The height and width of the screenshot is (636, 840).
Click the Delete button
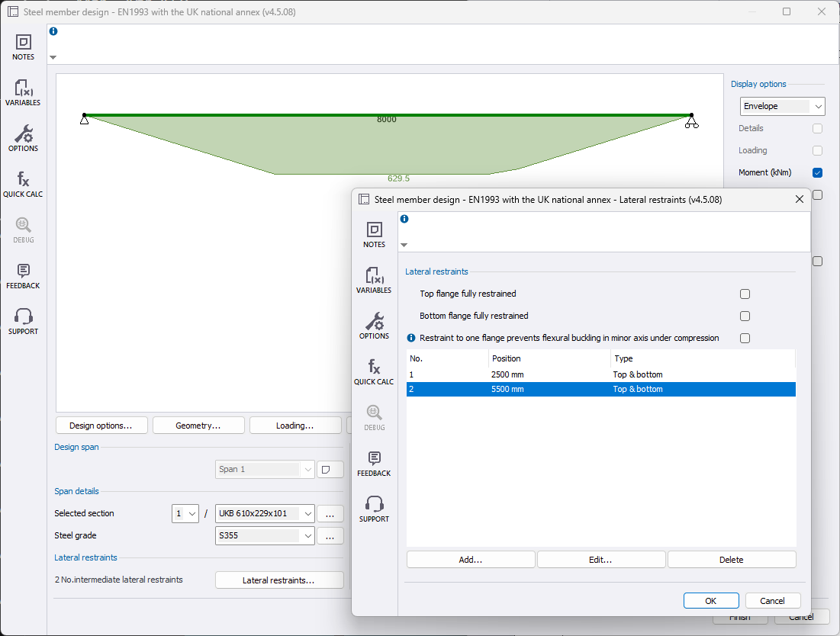coord(731,560)
